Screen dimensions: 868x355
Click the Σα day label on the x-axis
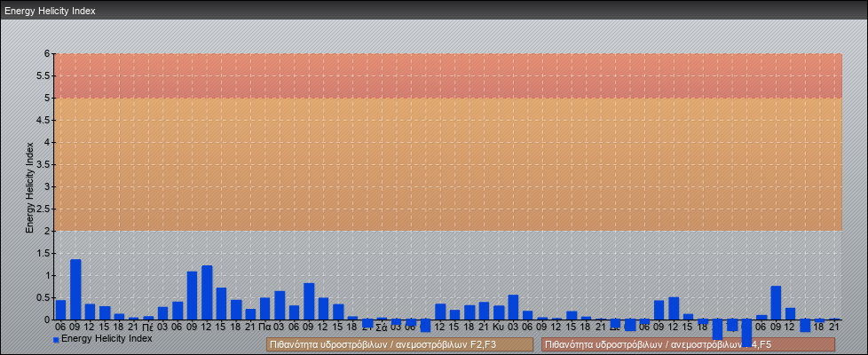pyautogui.click(x=381, y=327)
